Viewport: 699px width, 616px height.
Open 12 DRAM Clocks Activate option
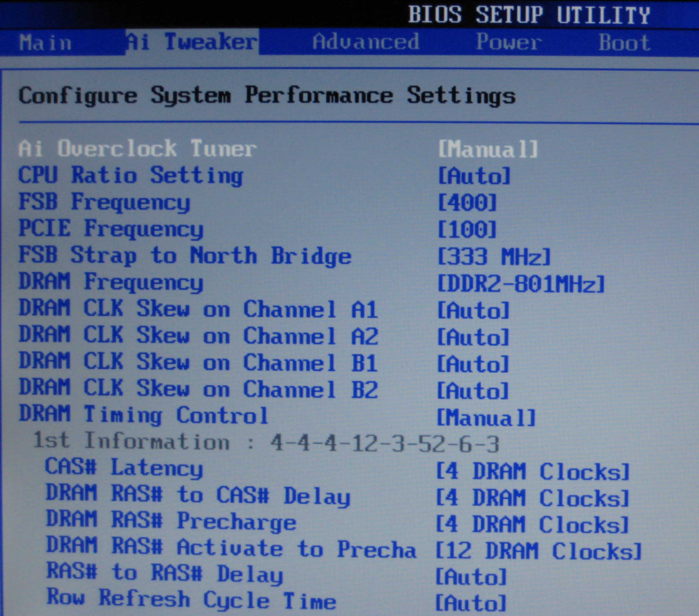(539, 551)
